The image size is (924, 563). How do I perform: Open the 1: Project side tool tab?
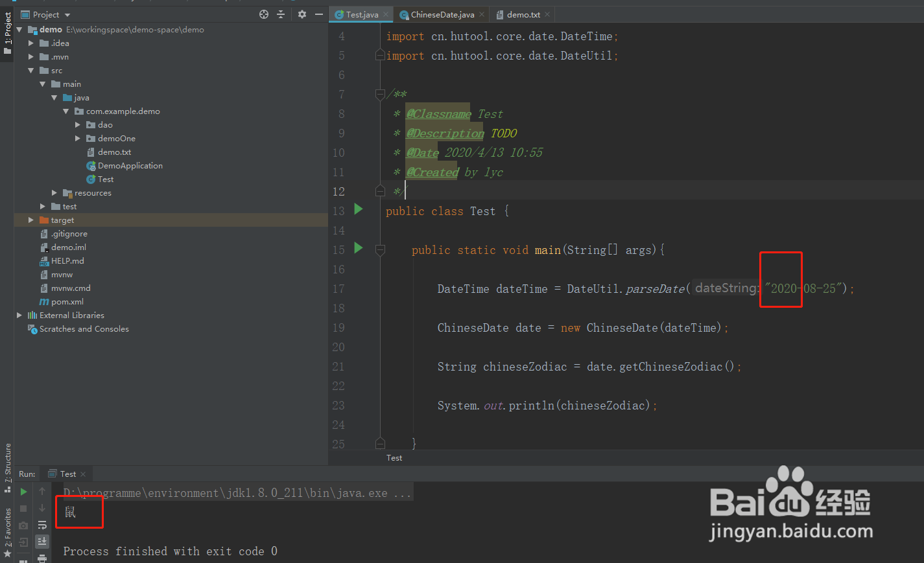click(x=7, y=34)
